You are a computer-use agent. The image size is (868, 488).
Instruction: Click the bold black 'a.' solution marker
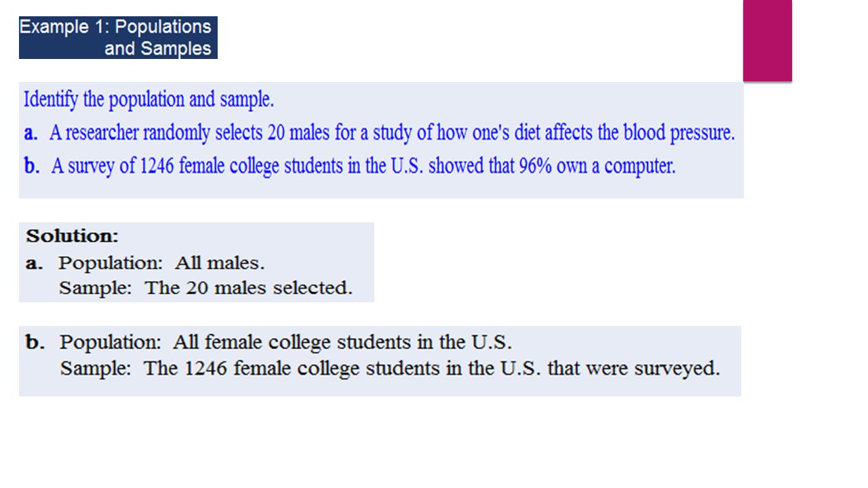pos(35,264)
